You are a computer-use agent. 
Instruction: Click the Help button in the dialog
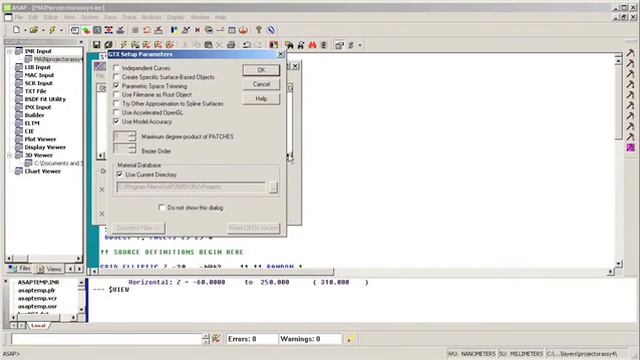[261, 98]
